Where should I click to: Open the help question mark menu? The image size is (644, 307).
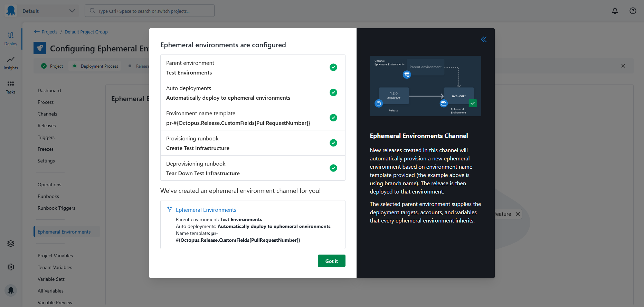(x=633, y=11)
